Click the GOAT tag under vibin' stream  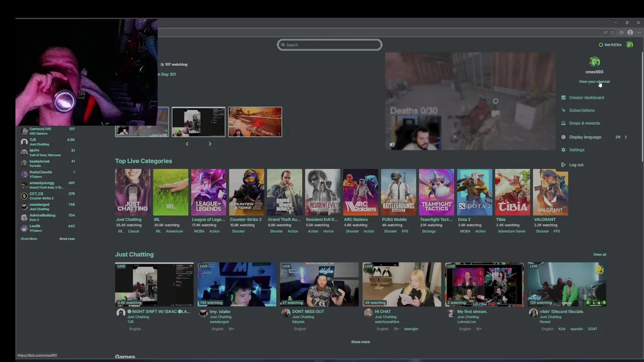click(593, 329)
